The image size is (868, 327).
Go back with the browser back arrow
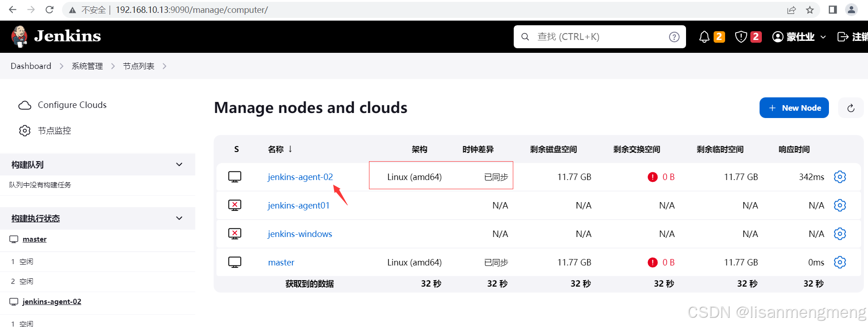13,10
